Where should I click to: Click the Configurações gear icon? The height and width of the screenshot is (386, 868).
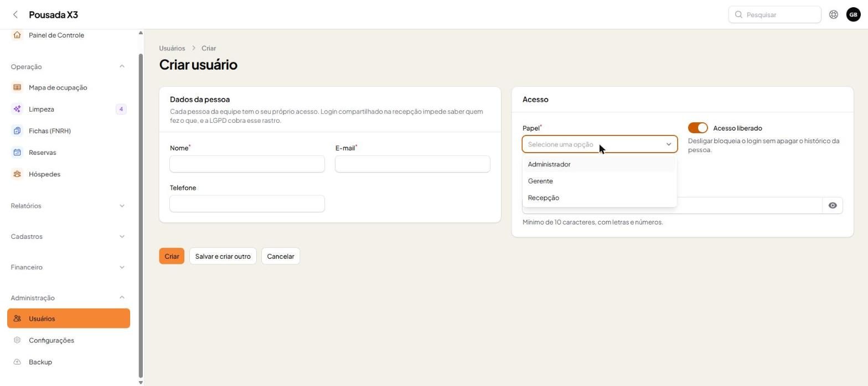click(17, 340)
